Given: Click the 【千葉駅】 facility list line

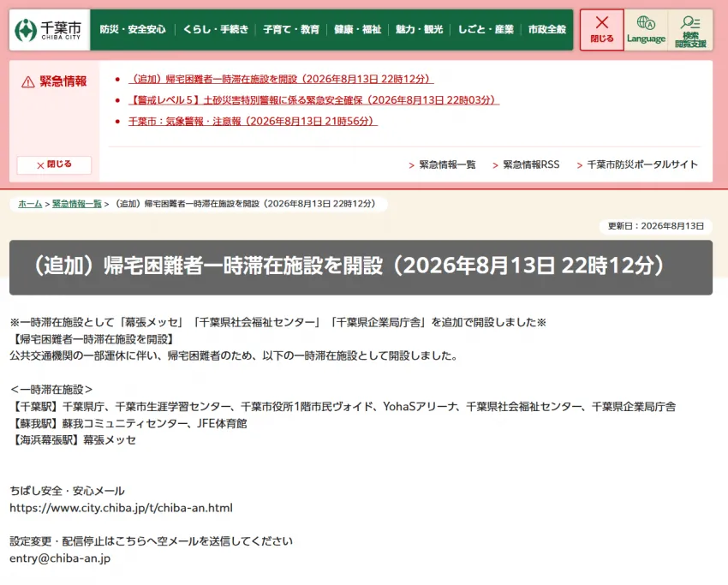Looking at the screenshot, I should [x=343, y=407].
